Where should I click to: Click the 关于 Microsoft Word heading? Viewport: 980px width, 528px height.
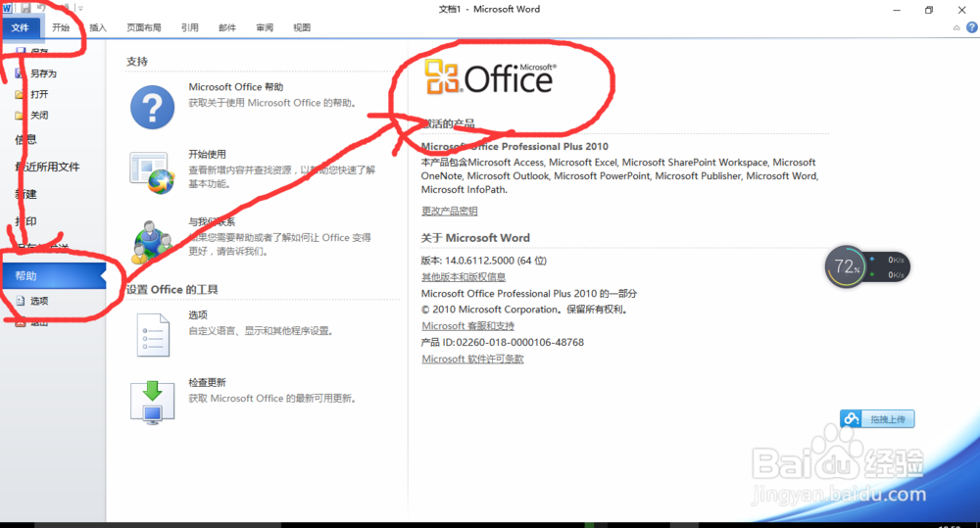(x=475, y=238)
